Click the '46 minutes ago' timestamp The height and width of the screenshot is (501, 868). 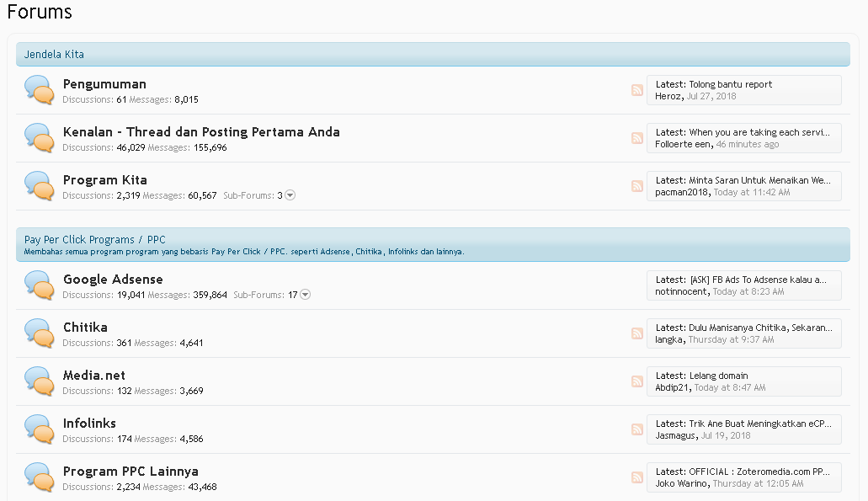pyautogui.click(x=748, y=145)
